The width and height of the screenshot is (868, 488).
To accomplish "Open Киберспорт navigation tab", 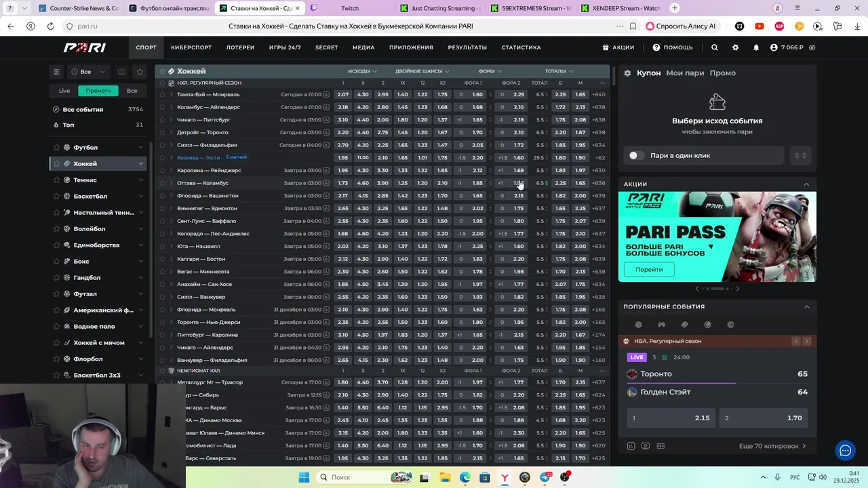I will [x=191, y=47].
